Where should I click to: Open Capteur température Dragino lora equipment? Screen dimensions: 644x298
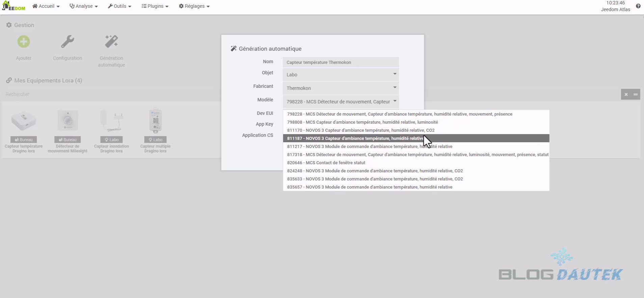tap(24, 122)
